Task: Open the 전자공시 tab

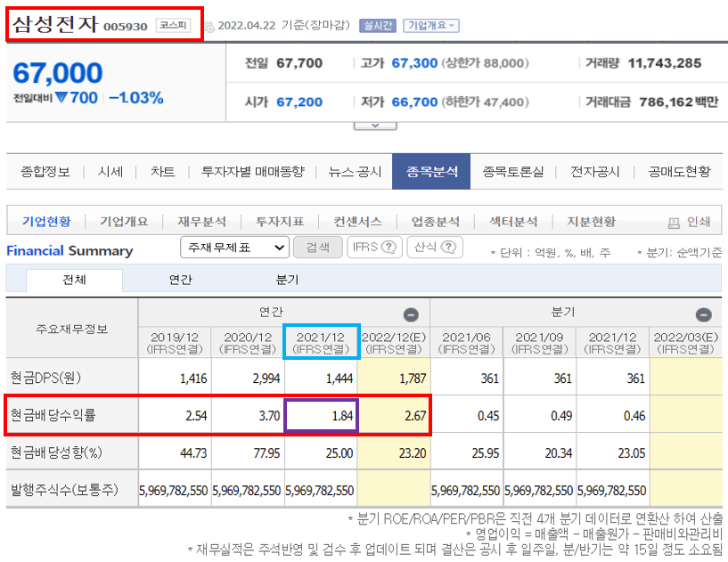Action: (594, 172)
